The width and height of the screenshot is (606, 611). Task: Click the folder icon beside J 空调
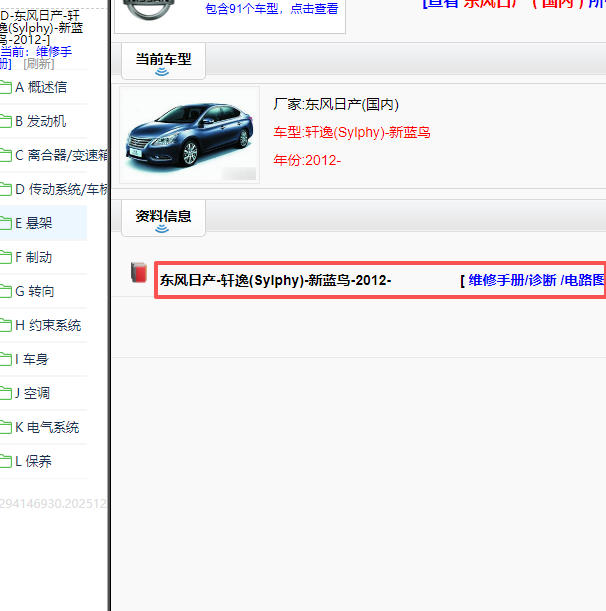click(x=5, y=393)
